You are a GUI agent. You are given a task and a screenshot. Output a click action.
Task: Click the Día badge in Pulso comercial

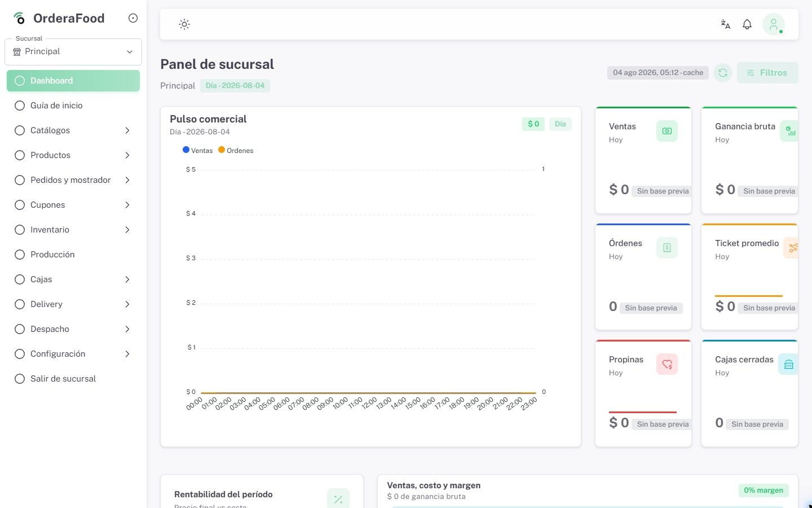coord(560,124)
